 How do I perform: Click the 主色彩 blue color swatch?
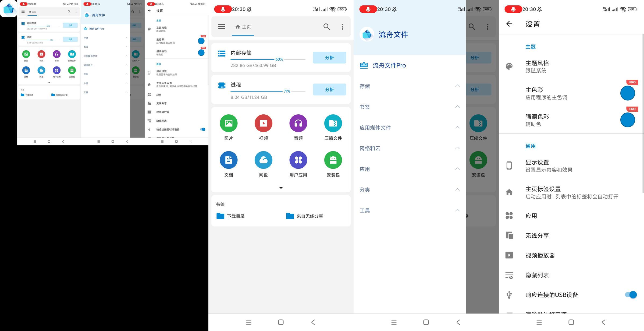click(x=628, y=93)
